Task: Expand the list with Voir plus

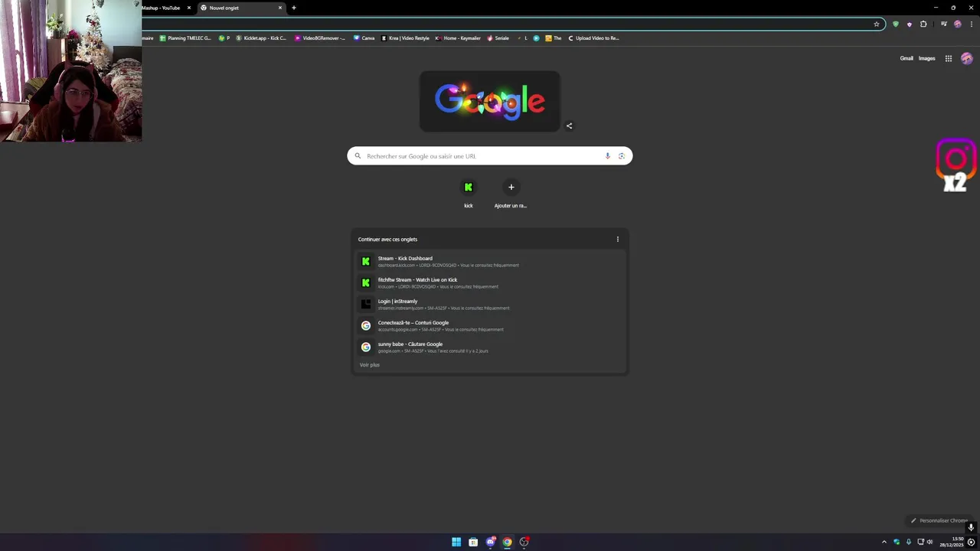Action: (370, 365)
